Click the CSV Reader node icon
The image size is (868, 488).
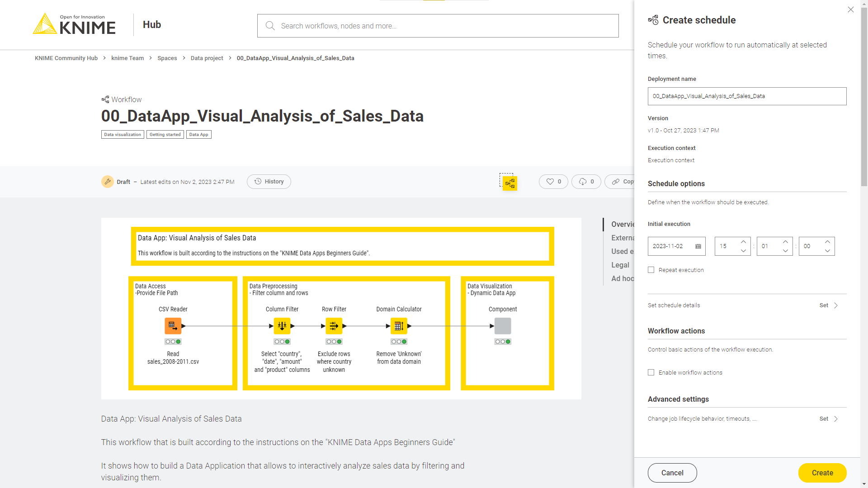click(173, 326)
